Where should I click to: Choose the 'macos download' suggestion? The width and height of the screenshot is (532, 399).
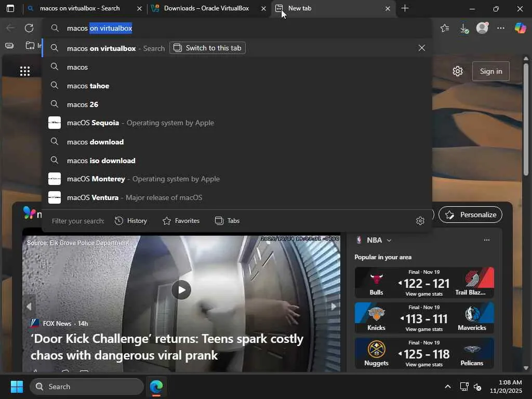tap(237, 142)
